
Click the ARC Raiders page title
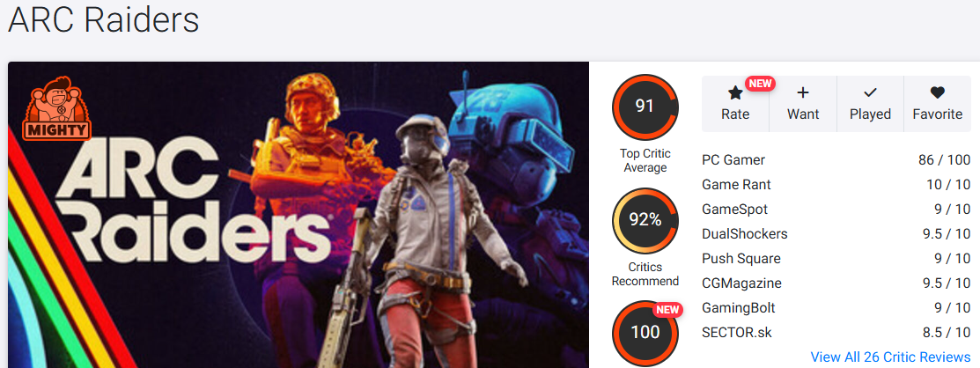point(103,20)
